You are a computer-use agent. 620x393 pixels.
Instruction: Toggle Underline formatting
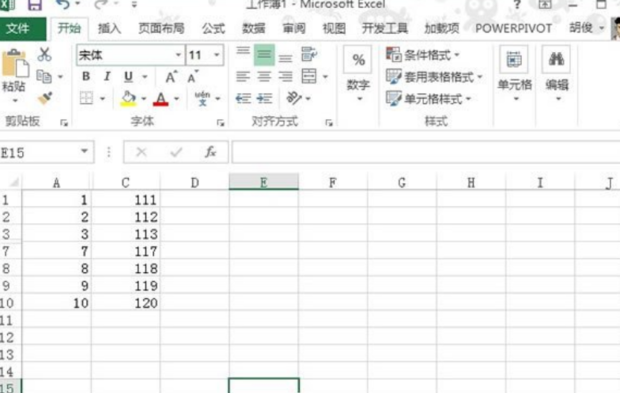coord(128,76)
